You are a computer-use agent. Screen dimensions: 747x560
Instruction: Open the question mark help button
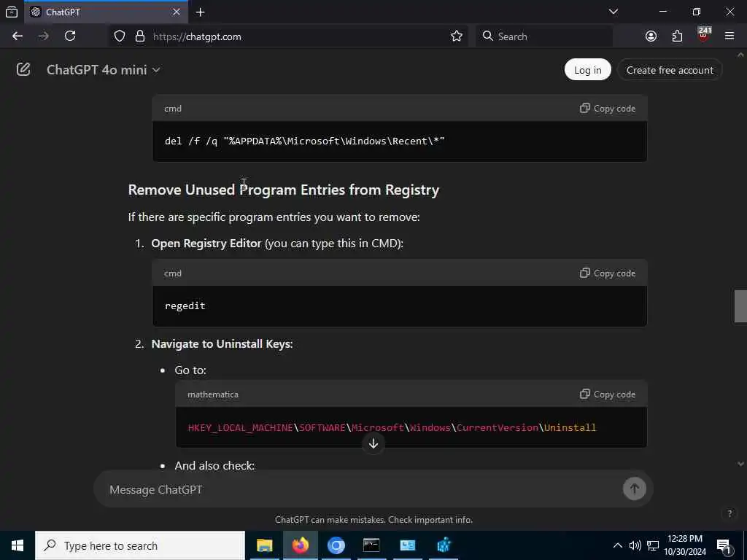729,513
